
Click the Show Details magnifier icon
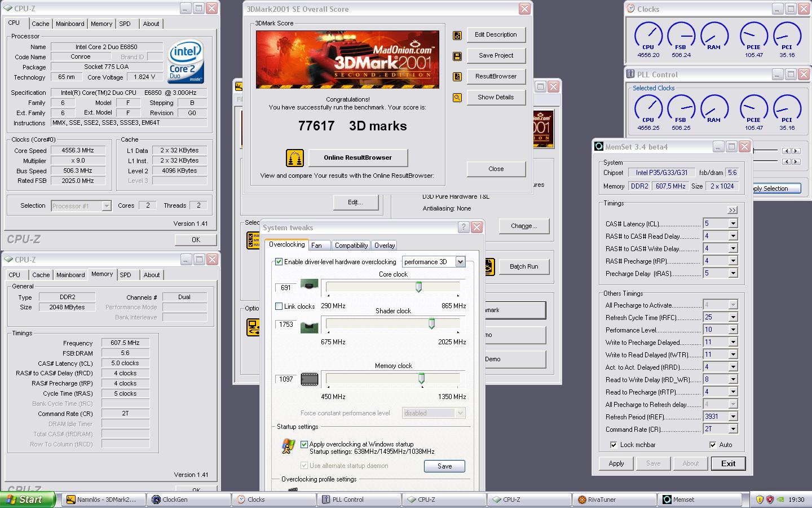457,98
